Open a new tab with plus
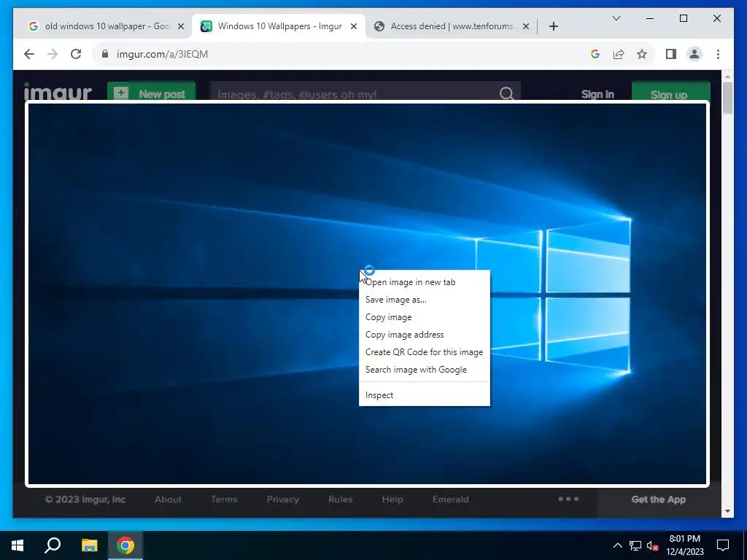Viewport: 747px width, 560px height. (554, 27)
